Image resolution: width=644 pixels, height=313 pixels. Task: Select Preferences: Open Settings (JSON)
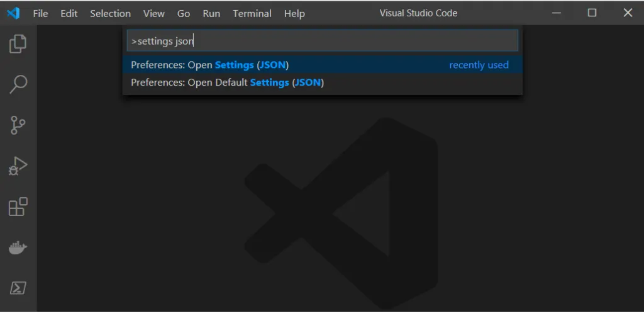(210, 65)
